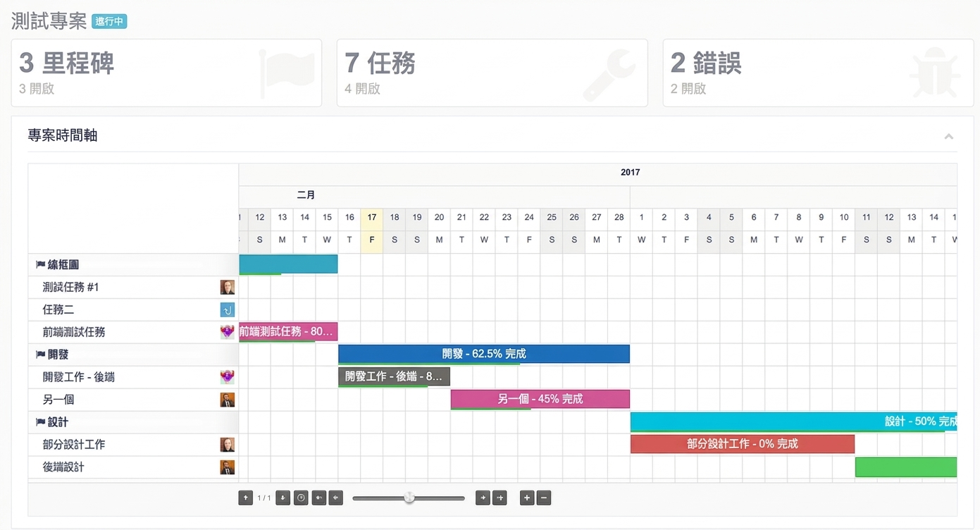Select the 開發 milestone label in task list

[58, 355]
